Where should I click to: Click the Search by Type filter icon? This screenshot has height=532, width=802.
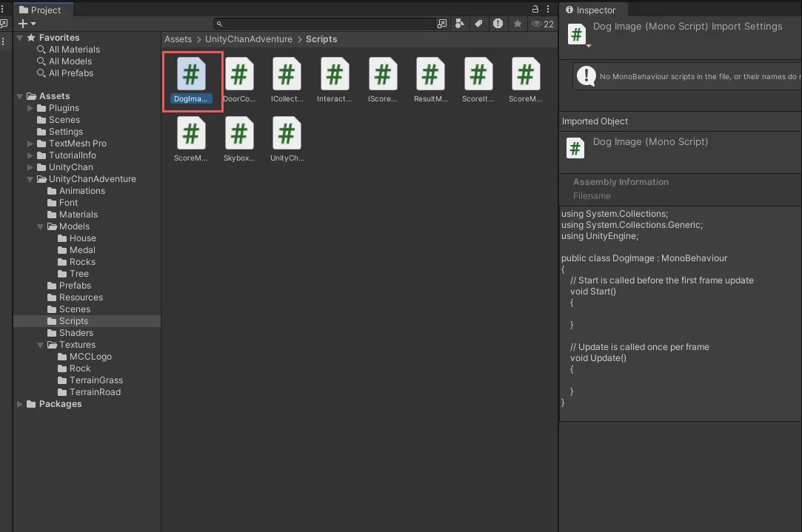[460, 24]
